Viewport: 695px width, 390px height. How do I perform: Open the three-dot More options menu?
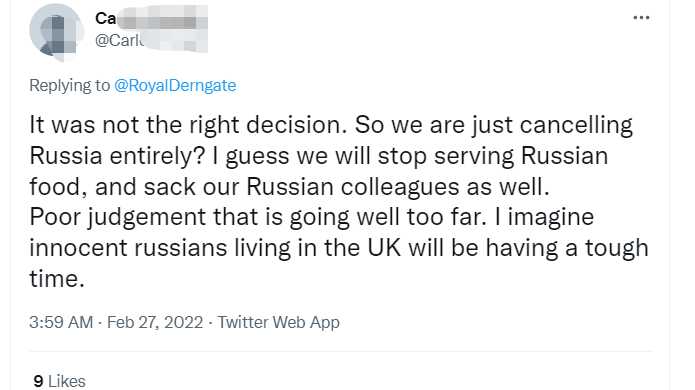641,18
